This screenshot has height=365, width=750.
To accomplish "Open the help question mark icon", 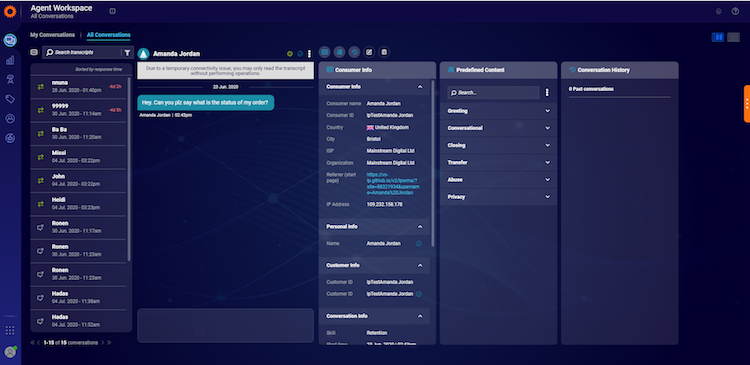I will pyautogui.click(x=735, y=11).
